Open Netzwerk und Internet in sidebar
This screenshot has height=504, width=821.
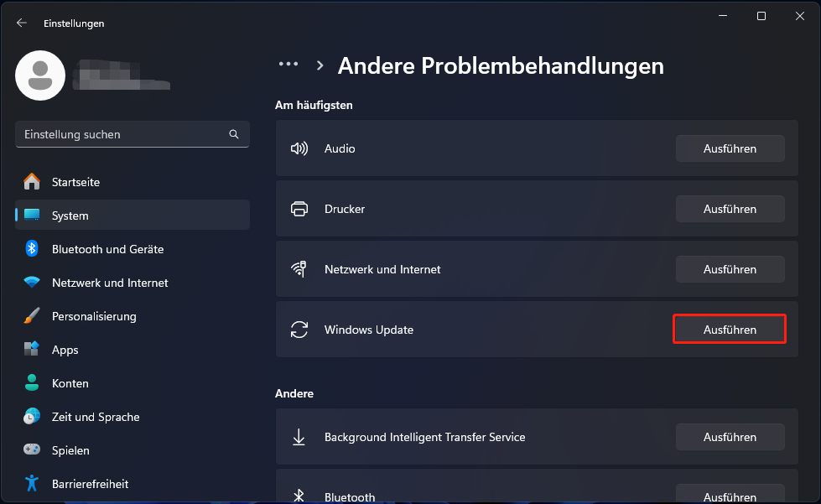(x=133, y=283)
